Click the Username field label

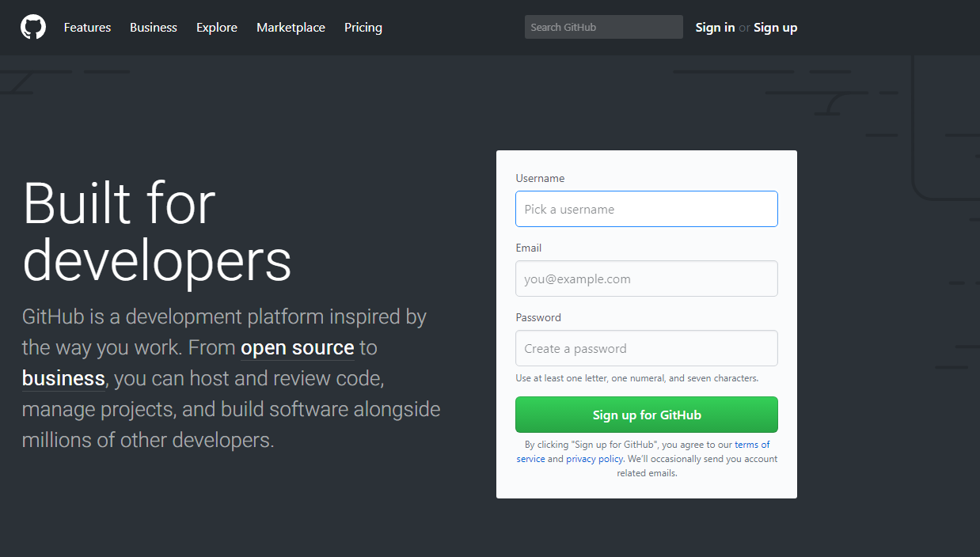pyautogui.click(x=540, y=179)
